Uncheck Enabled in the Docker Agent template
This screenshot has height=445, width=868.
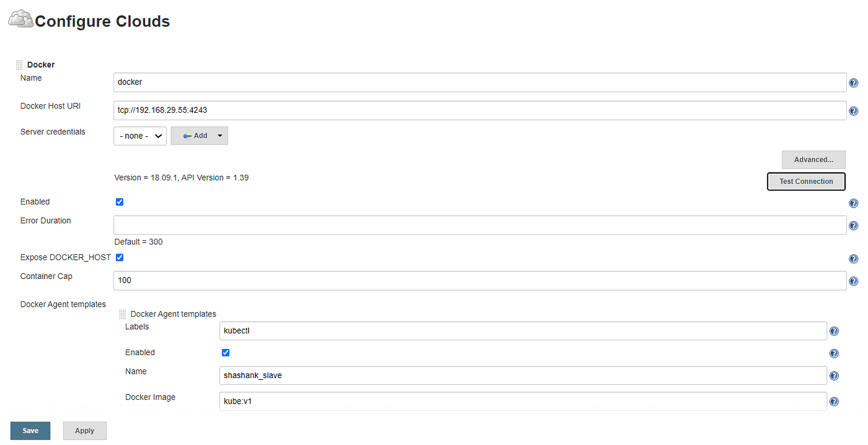pyautogui.click(x=225, y=352)
